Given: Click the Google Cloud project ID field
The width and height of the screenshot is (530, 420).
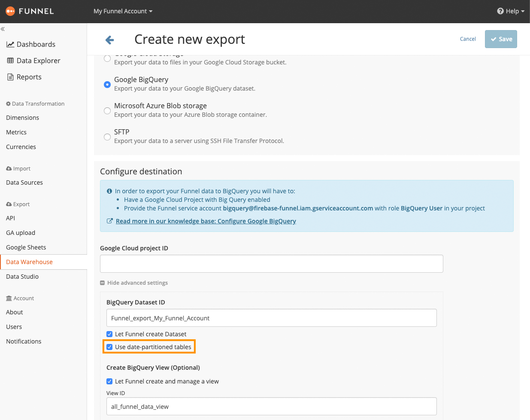Looking at the screenshot, I should (x=272, y=264).
